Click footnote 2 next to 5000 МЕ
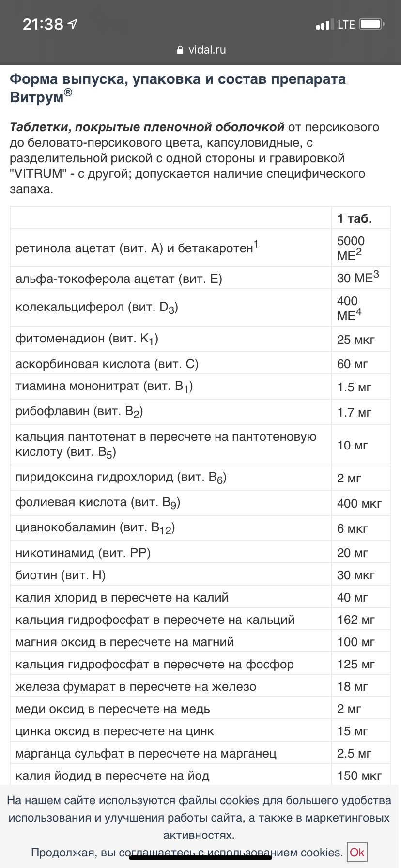This screenshot has height=868, width=401. [x=359, y=251]
